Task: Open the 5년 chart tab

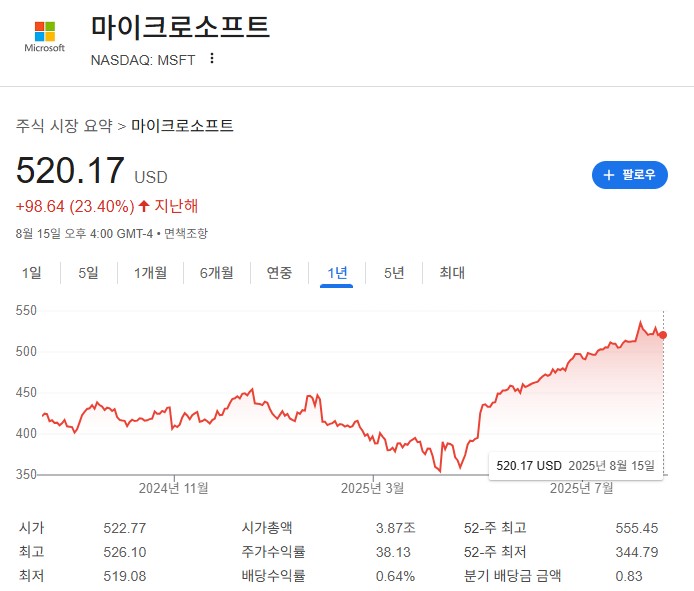Action: (394, 272)
